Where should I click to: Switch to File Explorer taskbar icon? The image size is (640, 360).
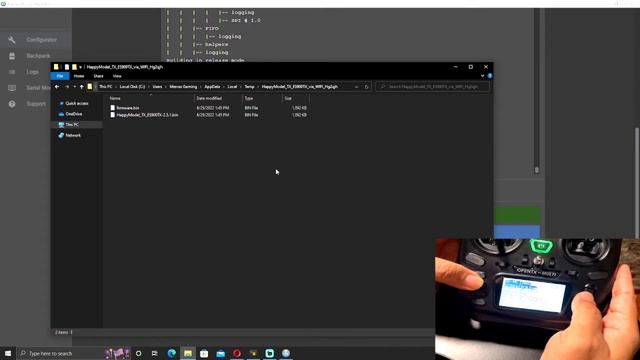[x=188, y=353]
